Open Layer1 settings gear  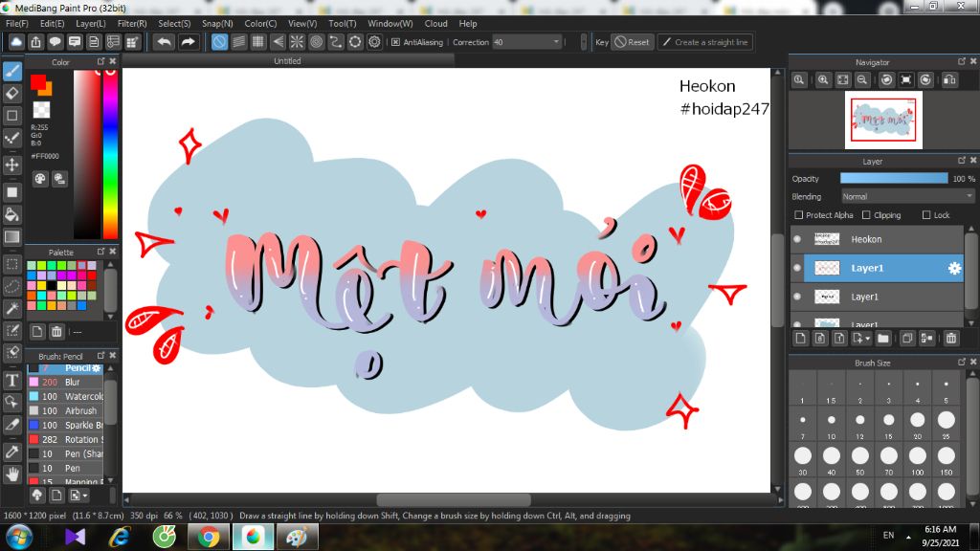[954, 268]
